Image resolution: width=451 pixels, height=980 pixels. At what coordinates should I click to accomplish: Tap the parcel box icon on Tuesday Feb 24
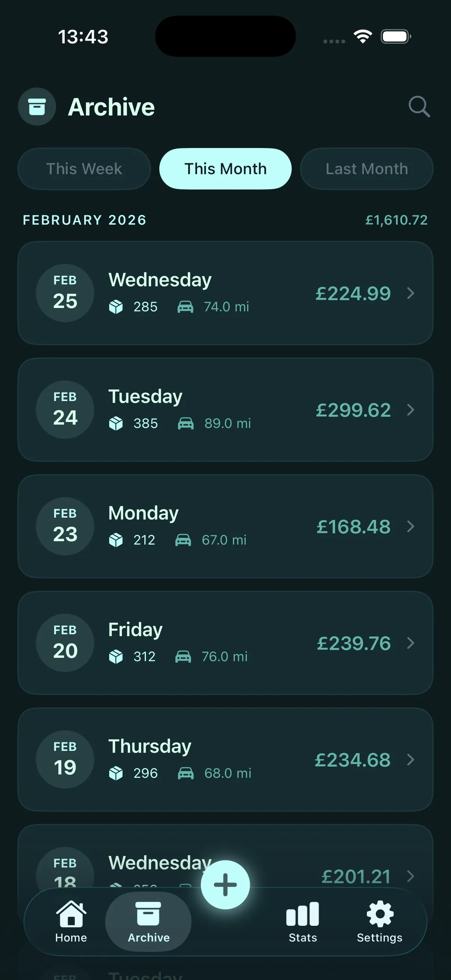(116, 423)
